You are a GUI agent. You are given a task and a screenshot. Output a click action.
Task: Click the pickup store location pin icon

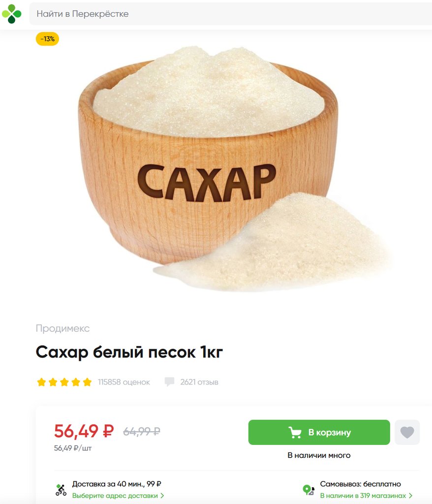(309, 490)
